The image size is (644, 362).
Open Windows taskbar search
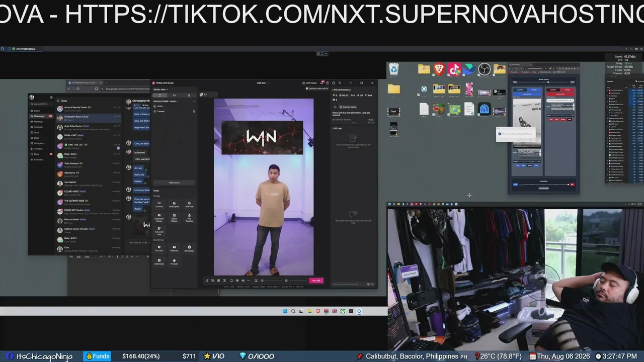[293, 311]
